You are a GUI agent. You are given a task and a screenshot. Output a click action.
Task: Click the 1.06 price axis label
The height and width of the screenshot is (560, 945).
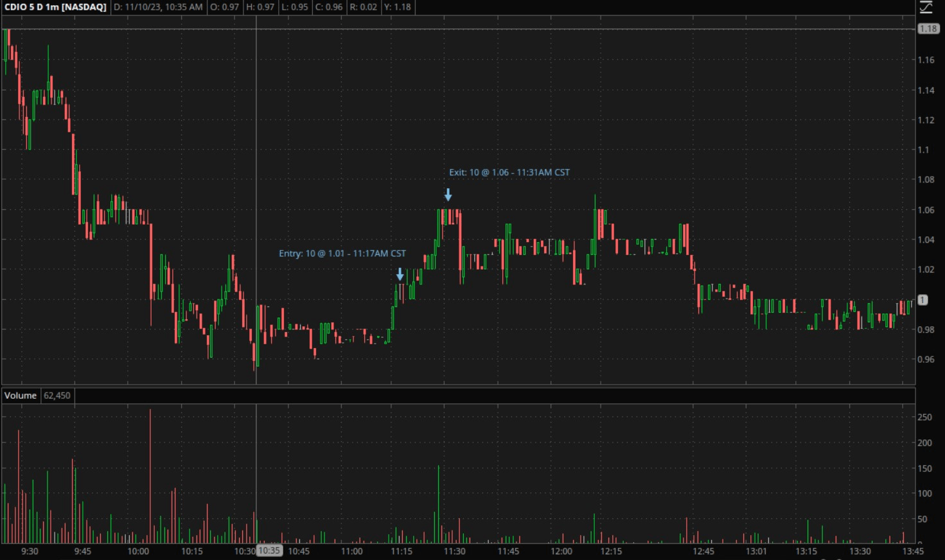pyautogui.click(x=926, y=210)
